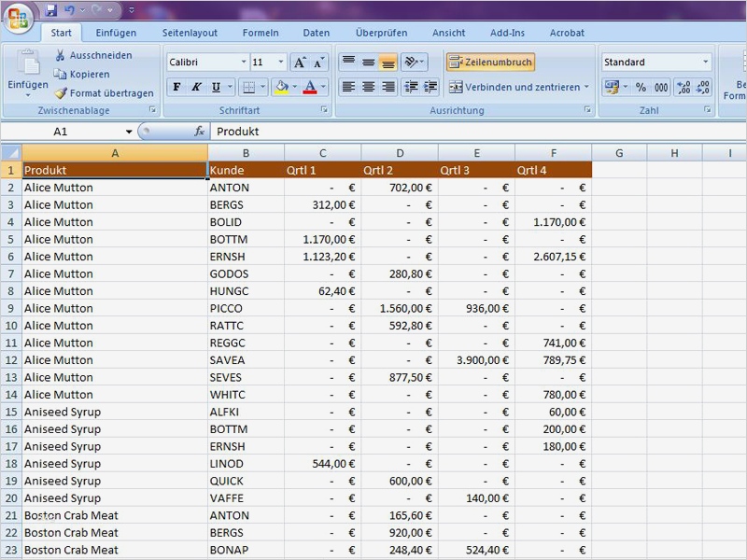Click the yellow fill color bucket

tap(280, 87)
